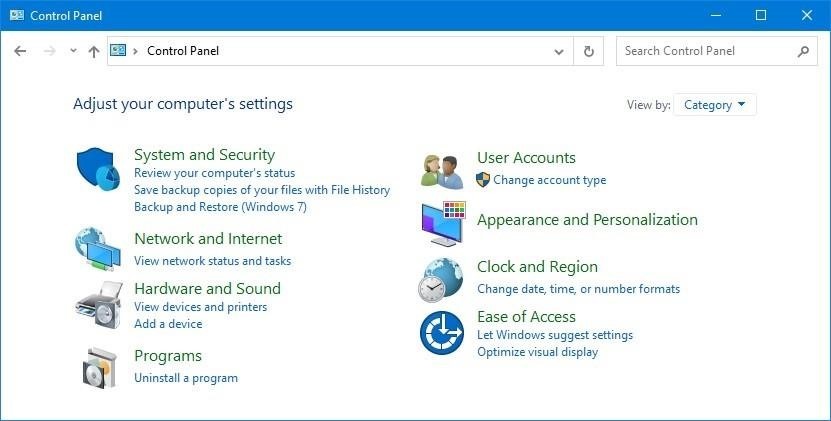Click Add a device link

168,323
